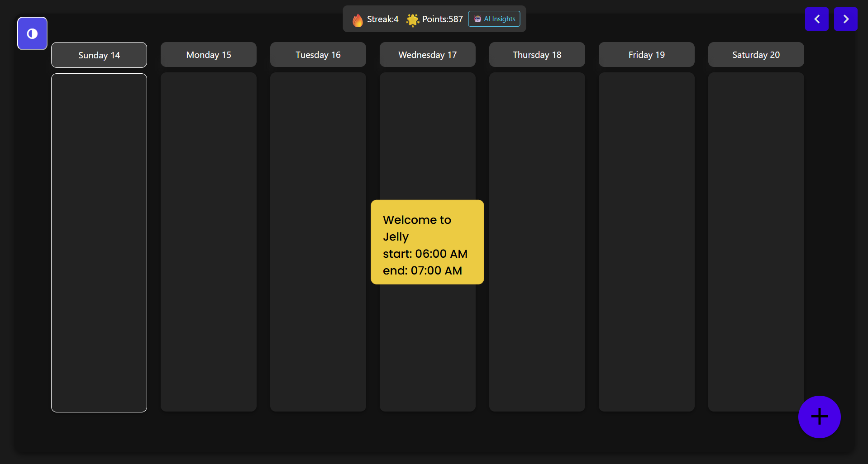Pick the Thursday 18 day header
This screenshot has width=868, height=464.
[x=537, y=55]
